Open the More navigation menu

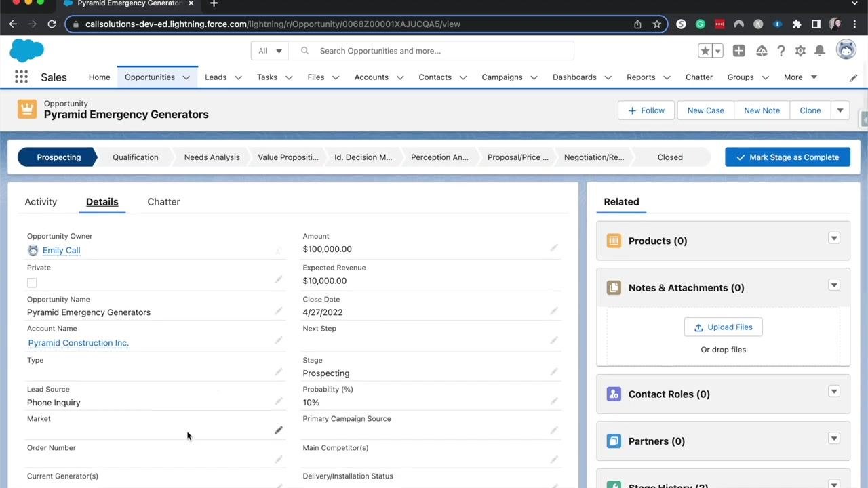click(x=800, y=77)
